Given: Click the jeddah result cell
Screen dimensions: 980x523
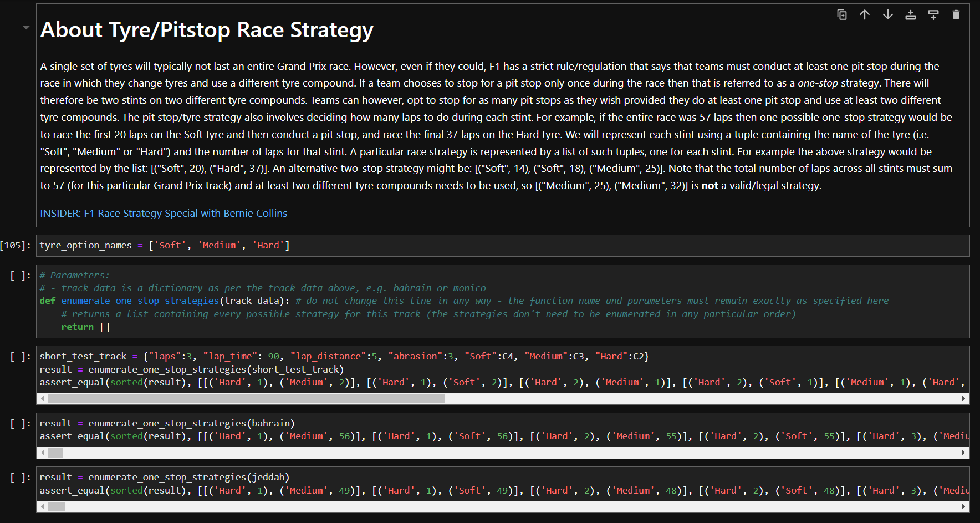Looking at the screenshot, I should click(x=222, y=483).
